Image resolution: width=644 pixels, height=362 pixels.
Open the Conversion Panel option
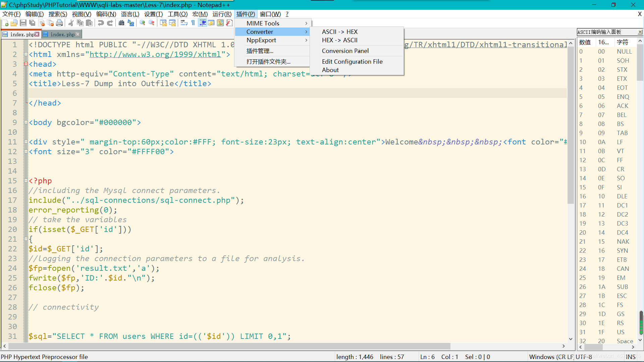pyautogui.click(x=345, y=50)
